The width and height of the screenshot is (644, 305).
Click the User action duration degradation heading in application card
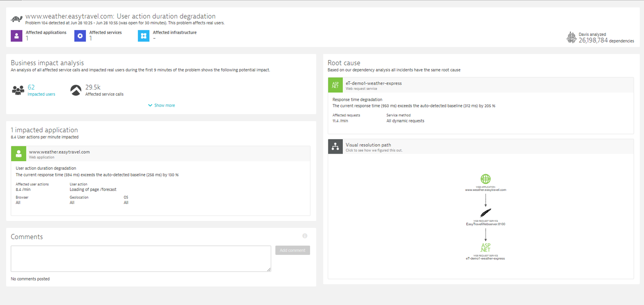(46, 168)
